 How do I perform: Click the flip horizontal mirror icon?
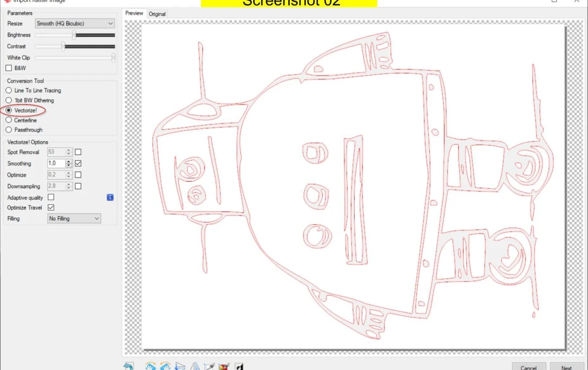[x=195, y=367]
